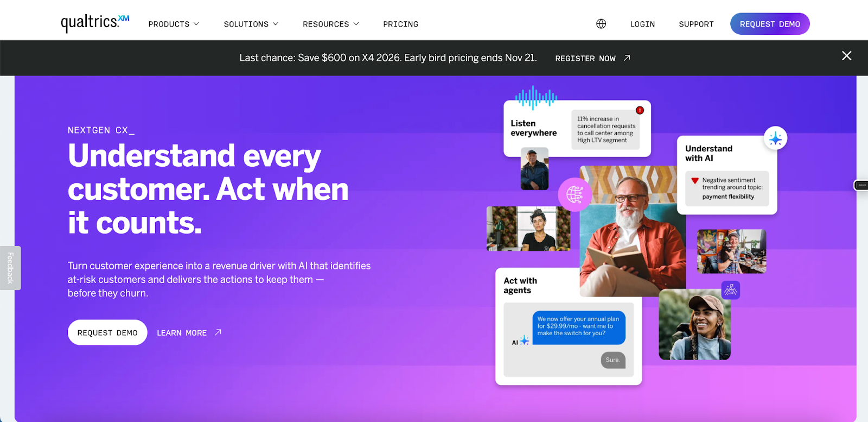Open the Pricing page

[401, 24]
